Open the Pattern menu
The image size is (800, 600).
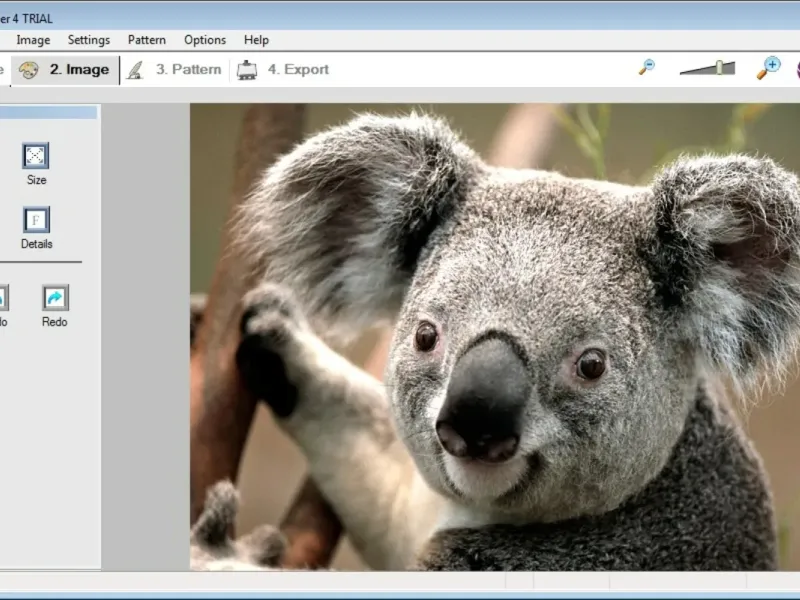coord(147,40)
